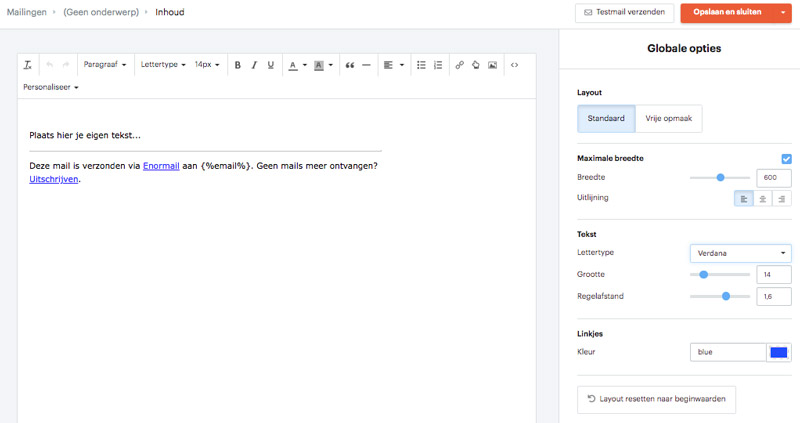Insert a numbered list
The height and width of the screenshot is (423, 800).
(438, 65)
